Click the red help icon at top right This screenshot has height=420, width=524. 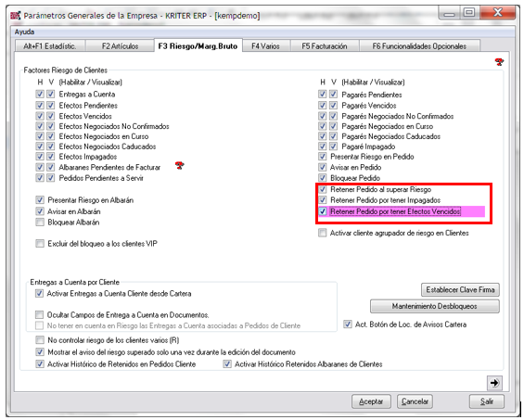[x=499, y=62]
